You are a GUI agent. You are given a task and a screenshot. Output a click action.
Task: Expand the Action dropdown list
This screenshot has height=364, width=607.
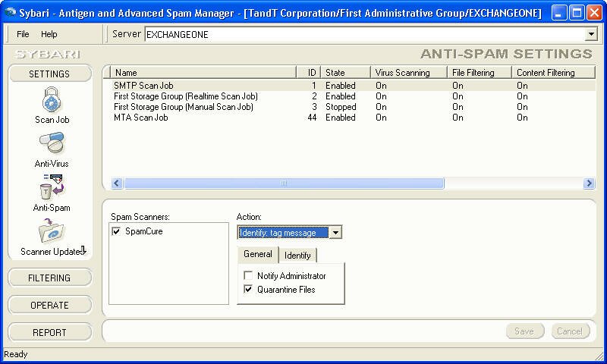click(x=335, y=232)
